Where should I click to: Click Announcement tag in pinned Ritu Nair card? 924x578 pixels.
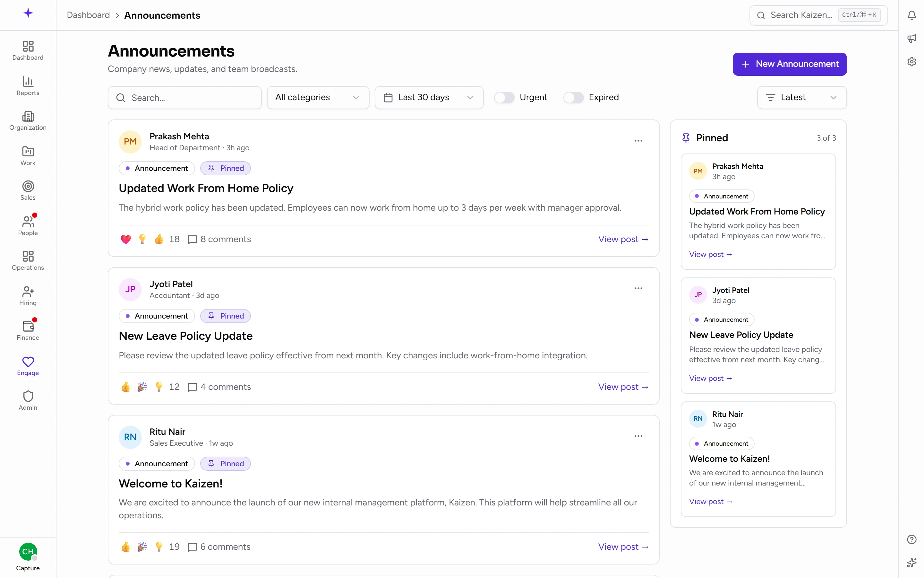(721, 443)
